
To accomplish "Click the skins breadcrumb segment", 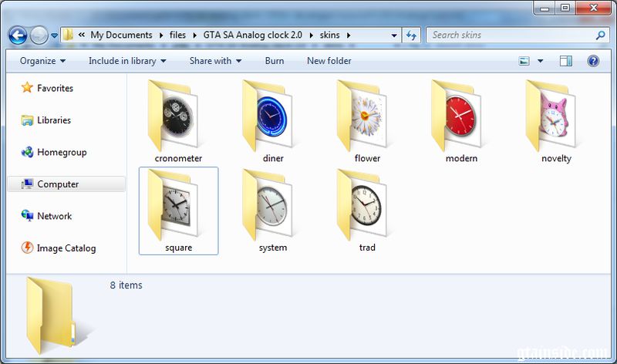I will tap(330, 35).
